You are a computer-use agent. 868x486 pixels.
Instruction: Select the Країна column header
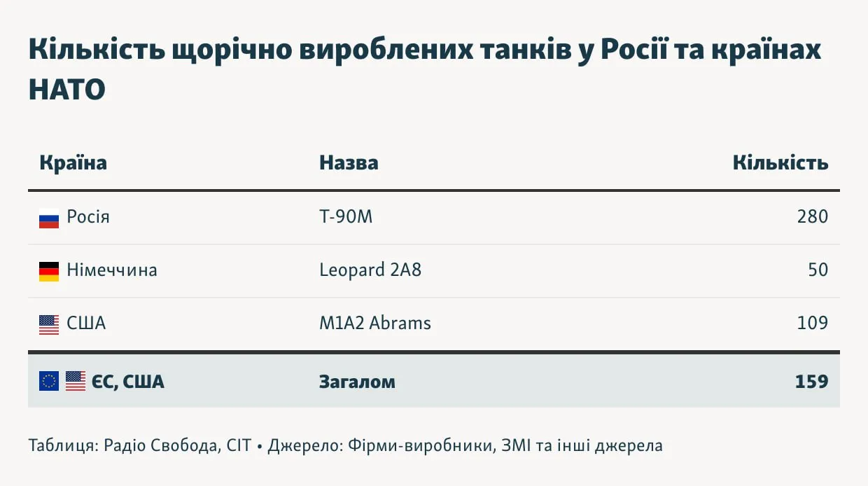coord(73,163)
